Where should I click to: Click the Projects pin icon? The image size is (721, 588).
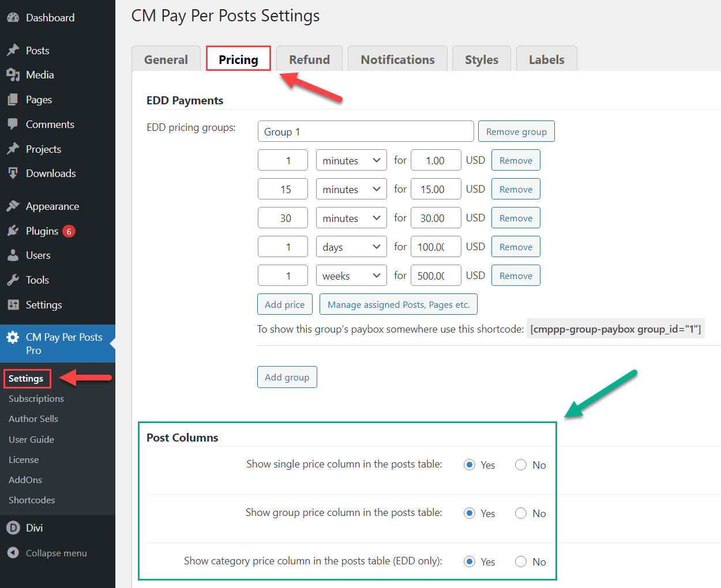tap(13, 149)
